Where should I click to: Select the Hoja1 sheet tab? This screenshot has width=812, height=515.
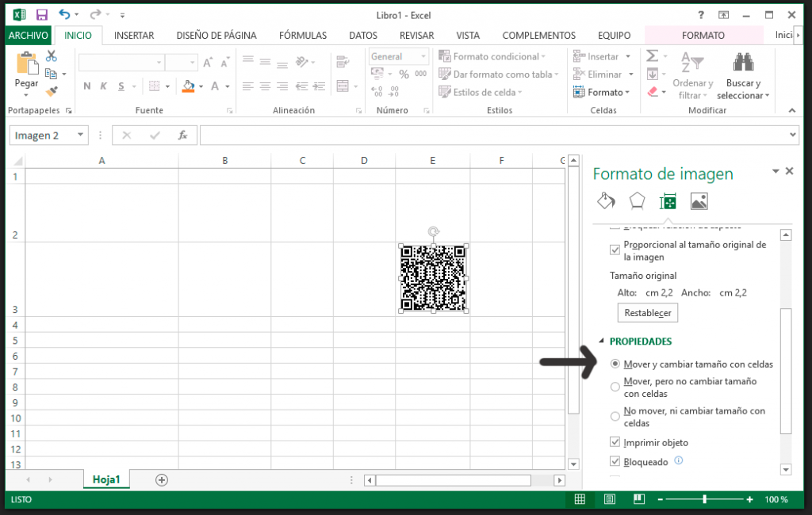[106, 479]
